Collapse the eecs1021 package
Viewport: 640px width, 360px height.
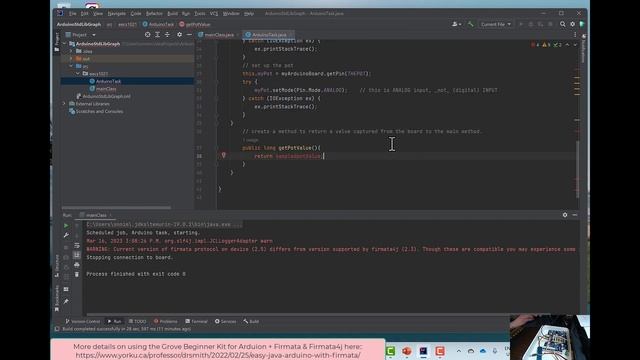tap(78, 73)
